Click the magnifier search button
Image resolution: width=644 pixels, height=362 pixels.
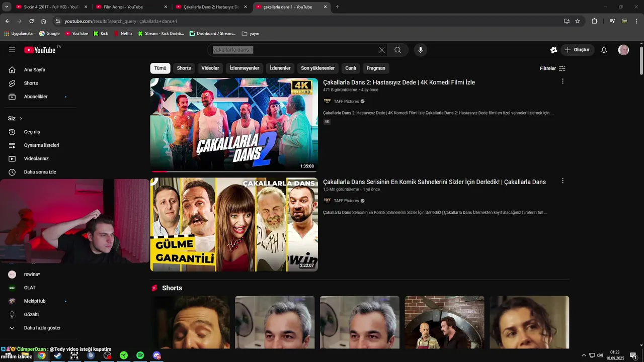coord(397,50)
